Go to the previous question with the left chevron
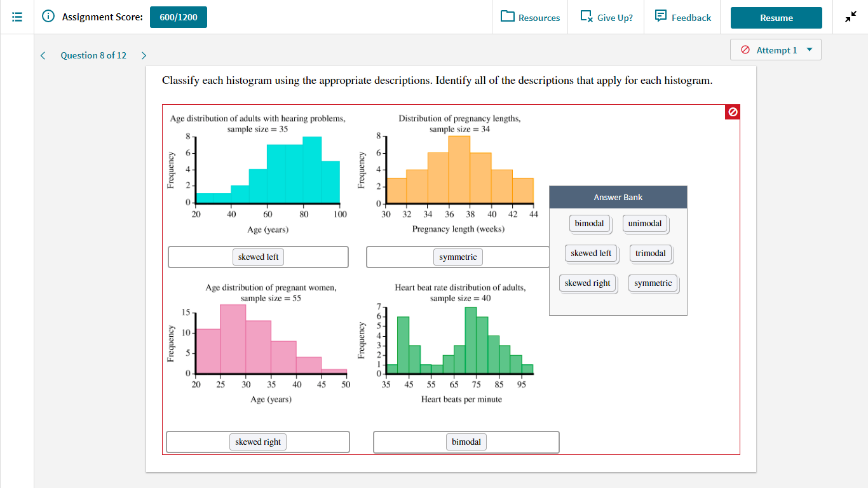Image resolution: width=868 pixels, height=488 pixels. click(43, 55)
